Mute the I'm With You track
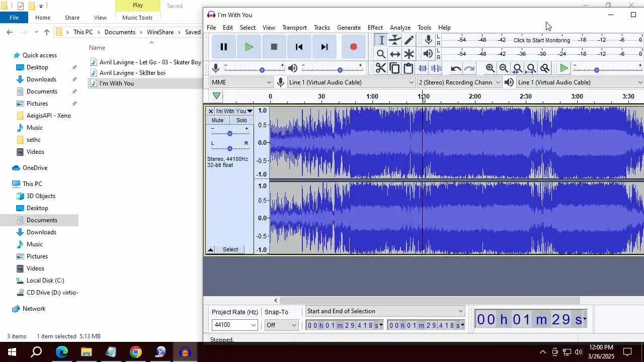This screenshot has width=644, height=362. (x=217, y=120)
